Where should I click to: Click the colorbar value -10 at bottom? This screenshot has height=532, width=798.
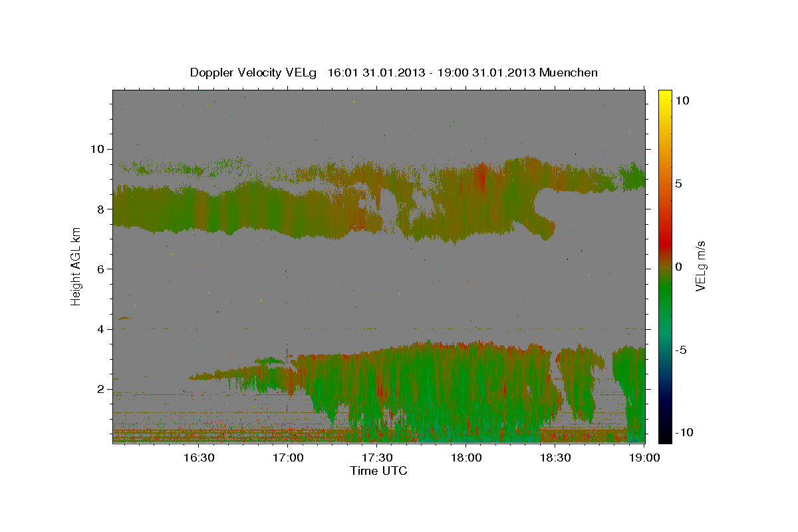point(684,433)
